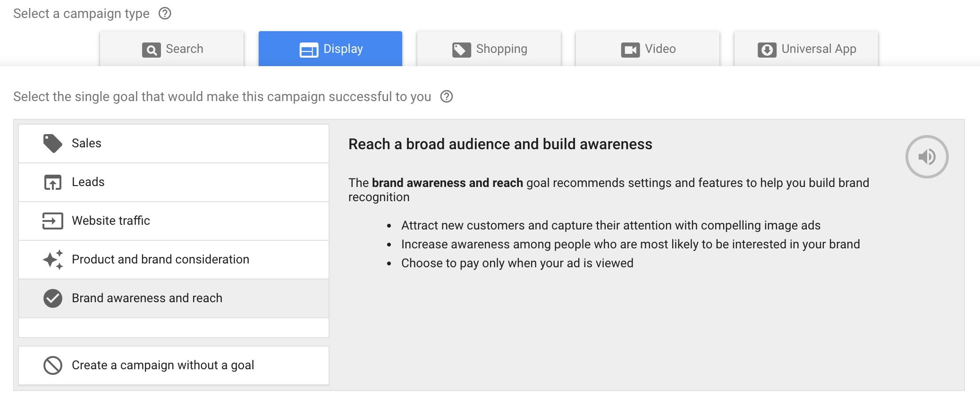
Task: Click the Sales tag icon
Action: (x=52, y=144)
